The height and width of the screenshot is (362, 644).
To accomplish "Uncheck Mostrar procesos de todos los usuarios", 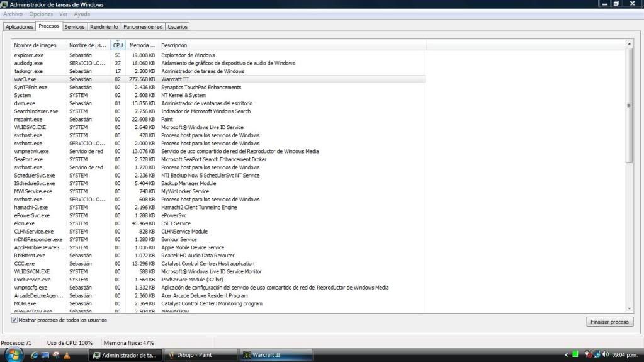I will (14, 320).
